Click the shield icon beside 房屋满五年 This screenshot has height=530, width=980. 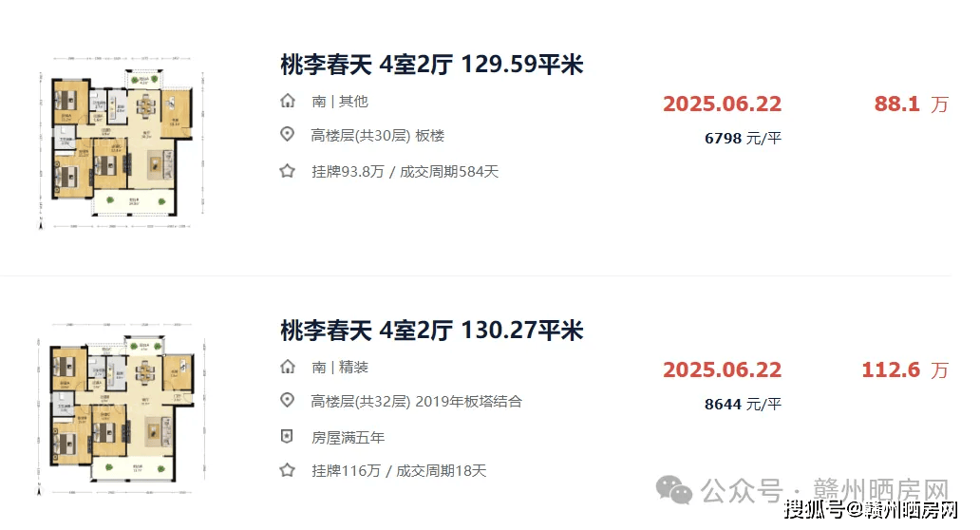click(x=287, y=436)
